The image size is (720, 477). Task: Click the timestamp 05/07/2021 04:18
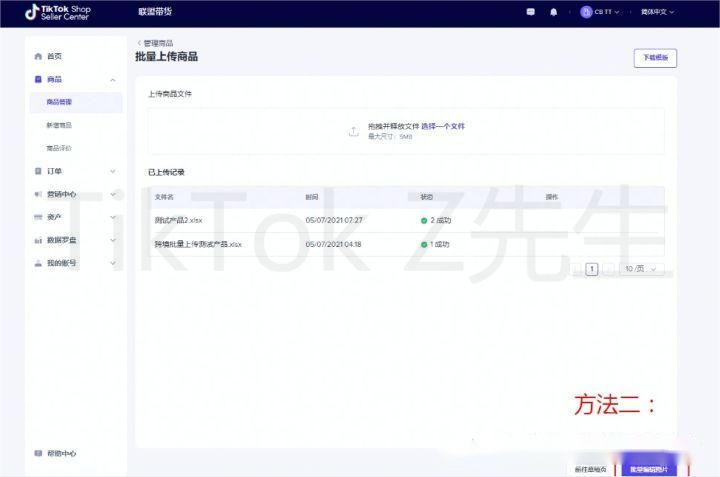pyautogui.click(x=333, y=244)
